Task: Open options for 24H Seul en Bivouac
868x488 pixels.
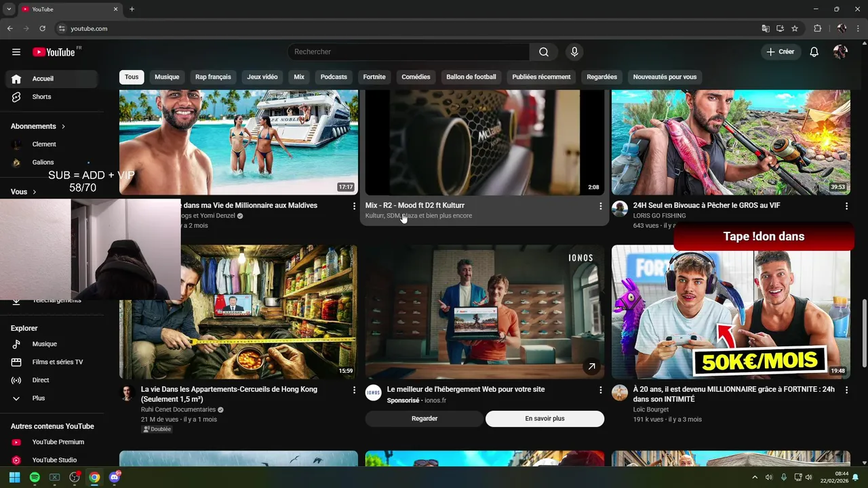Action: [846, 205]
